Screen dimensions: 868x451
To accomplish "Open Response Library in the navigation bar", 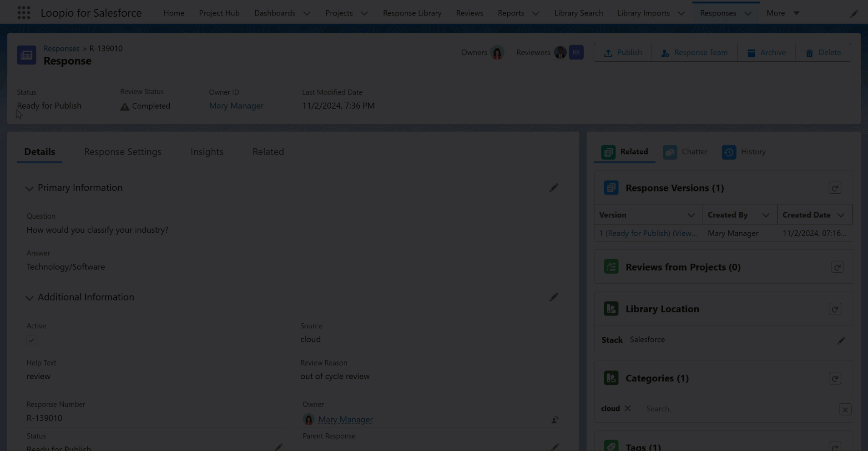I will pyautogui.click(x=412, y=13).
